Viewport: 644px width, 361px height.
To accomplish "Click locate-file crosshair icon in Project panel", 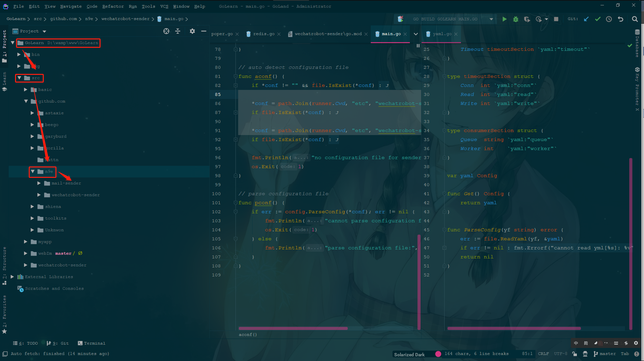I will (166, 31).
